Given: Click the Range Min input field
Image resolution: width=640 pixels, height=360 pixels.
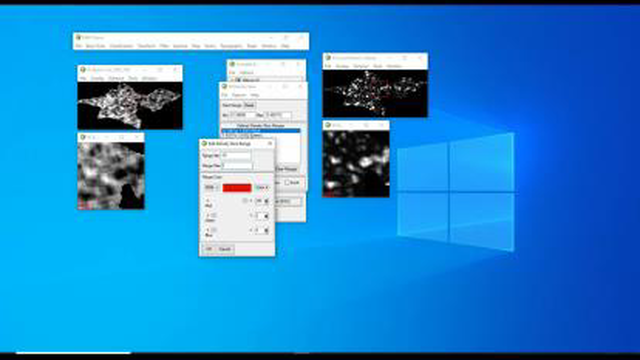Looking at the screenshot, I should (x=236, y=156).
